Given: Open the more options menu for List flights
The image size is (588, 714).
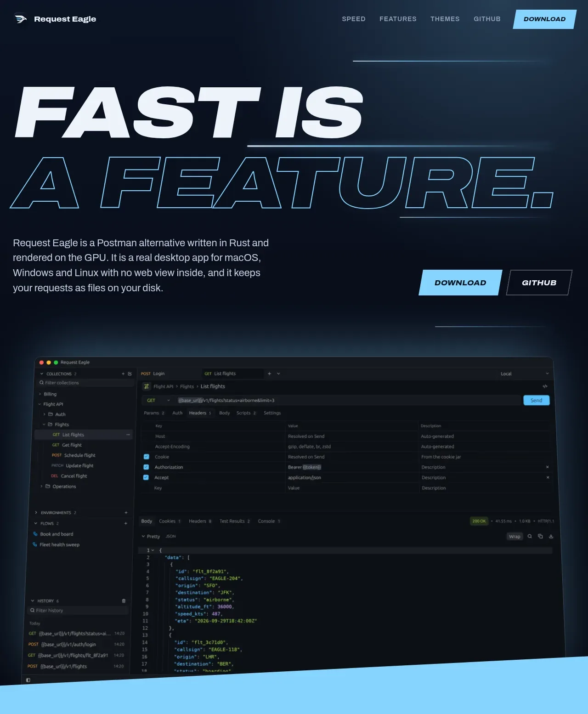Looking at the screenshot, I should [128, 435].
